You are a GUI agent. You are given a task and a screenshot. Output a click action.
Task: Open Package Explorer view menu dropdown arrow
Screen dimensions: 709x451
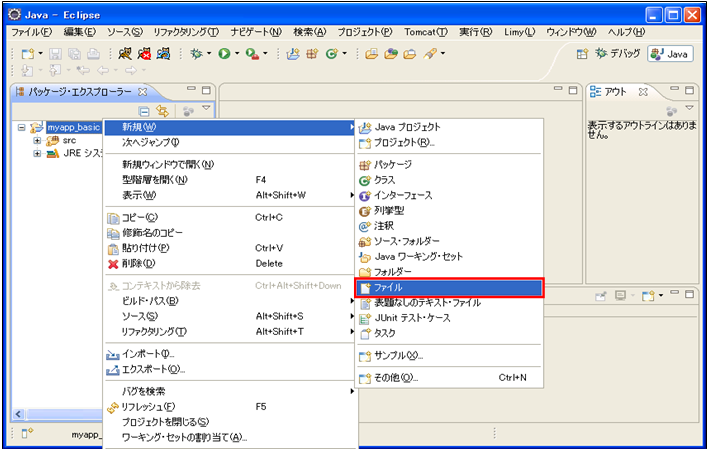pyautogui.click(x=206, y=109)
